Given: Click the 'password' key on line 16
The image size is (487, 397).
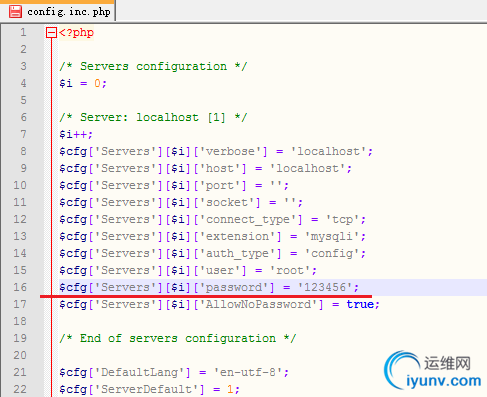Looking at the screenshot, I should 234,287.
